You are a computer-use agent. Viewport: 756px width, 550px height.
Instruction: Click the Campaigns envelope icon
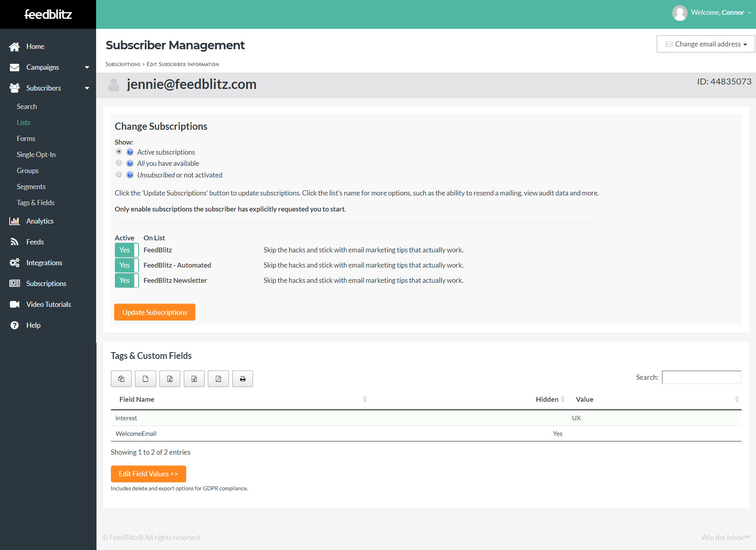(x=14, y=67)
